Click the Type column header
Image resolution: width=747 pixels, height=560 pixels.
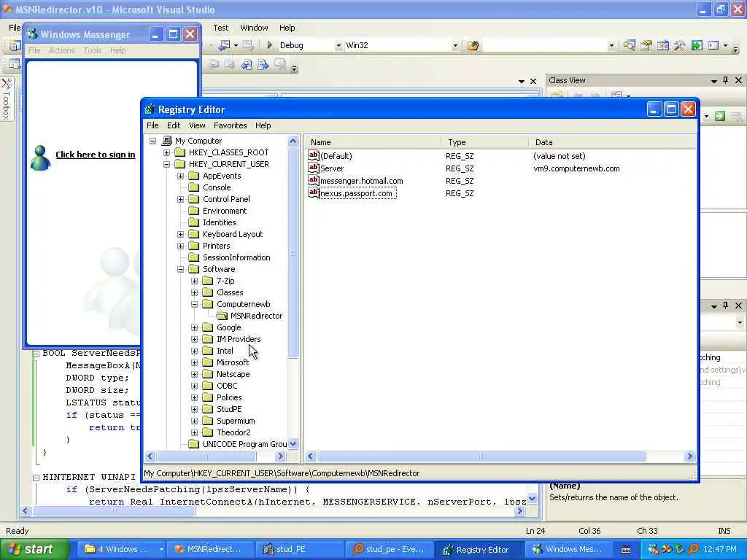[484, 142]
